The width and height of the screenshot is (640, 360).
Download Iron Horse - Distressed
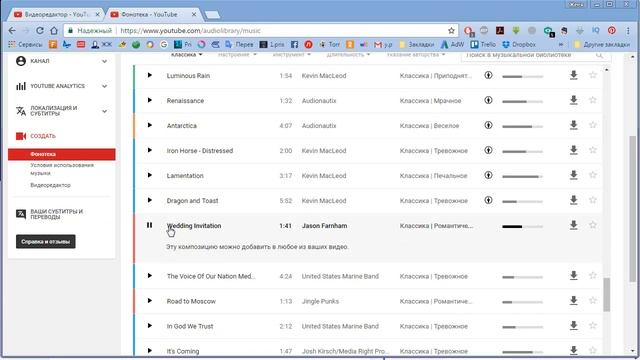[x=573, y=150]
